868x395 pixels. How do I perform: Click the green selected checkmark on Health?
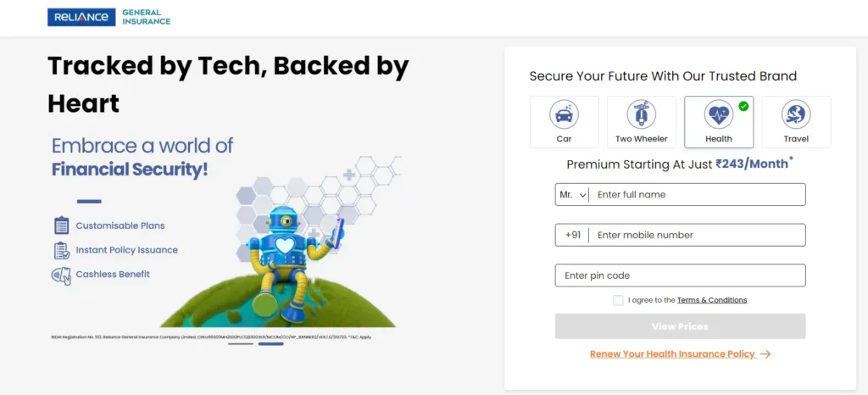[743, 106]
